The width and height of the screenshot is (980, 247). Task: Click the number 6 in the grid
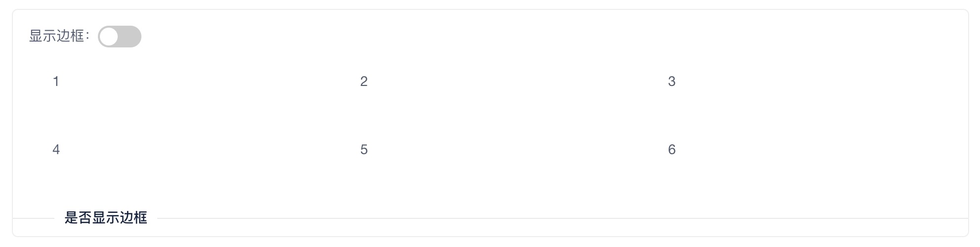click(x=671, y=150)
